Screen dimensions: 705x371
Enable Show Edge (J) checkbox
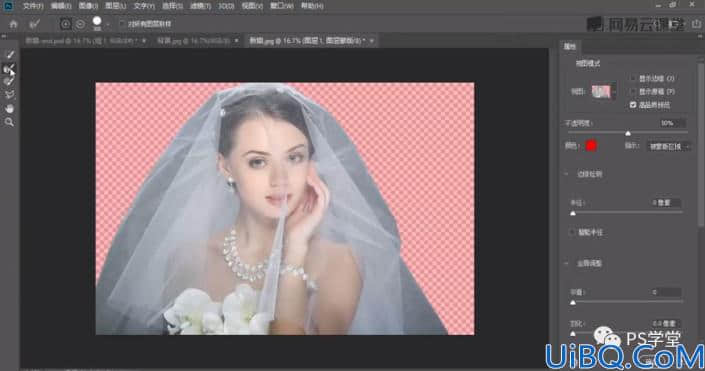pos(633,78)
